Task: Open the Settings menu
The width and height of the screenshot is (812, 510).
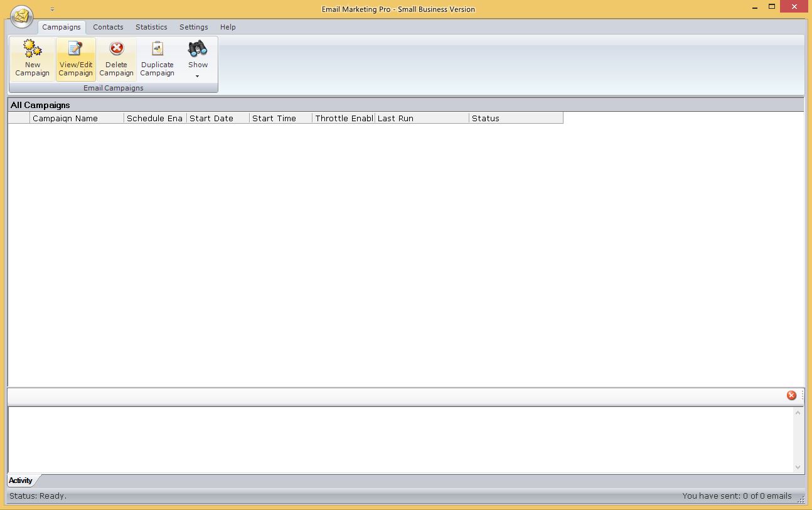Action: coord(193,26)
